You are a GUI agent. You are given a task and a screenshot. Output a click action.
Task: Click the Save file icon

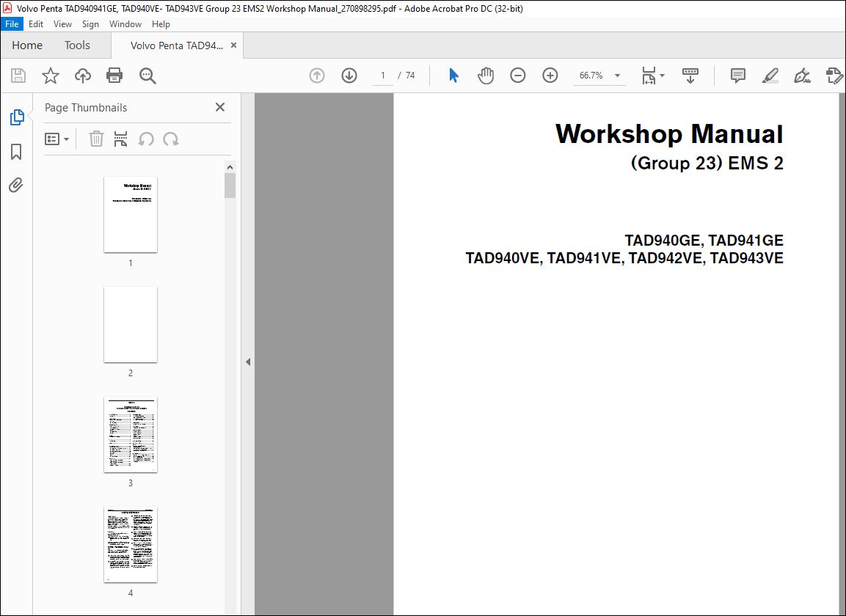[x=18, y=76]
